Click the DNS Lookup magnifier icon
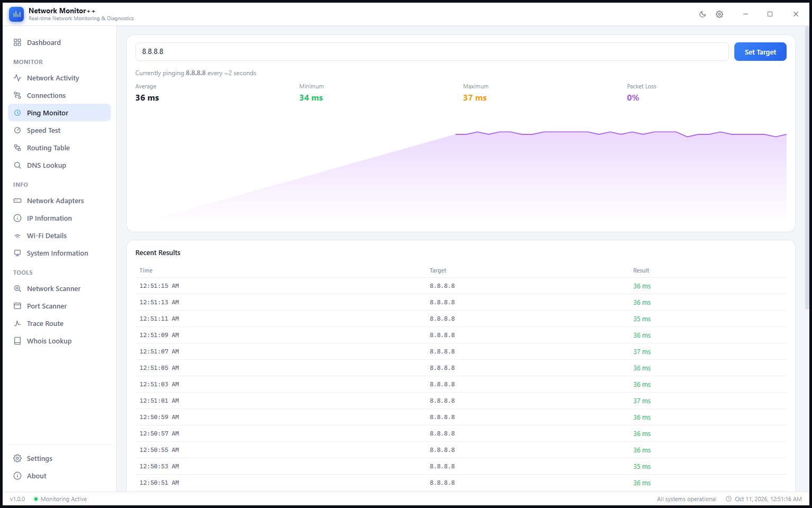The height and width of the screenshot is (508, 812). click(x=17, y=165)
